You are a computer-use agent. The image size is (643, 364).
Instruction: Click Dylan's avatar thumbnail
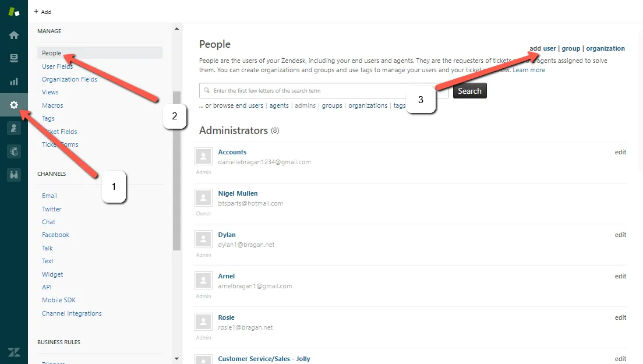coord(203,239)
